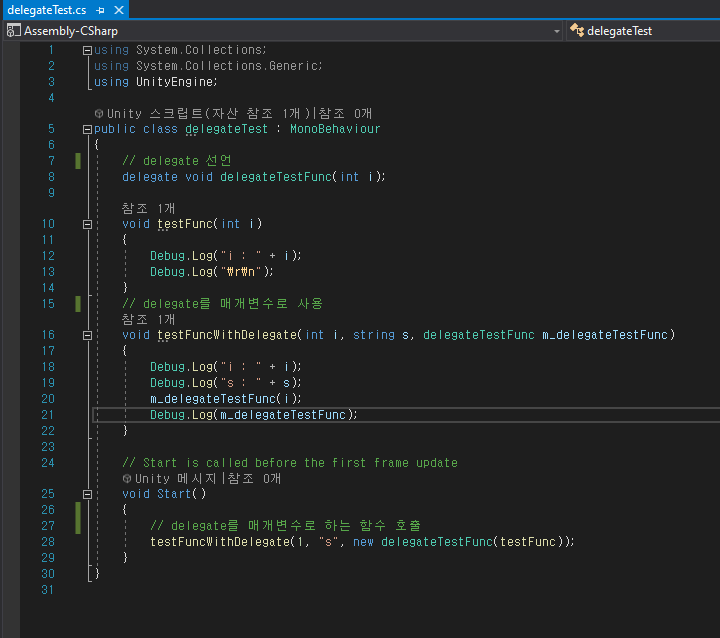Pin the delegateTest.cs tab
Screen dimensions: 720x638
pos(101,10)
